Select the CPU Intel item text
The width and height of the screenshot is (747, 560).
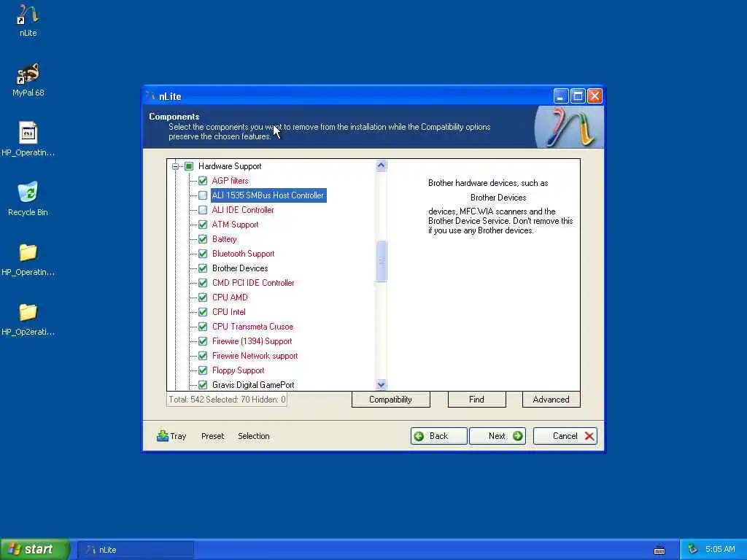tap(228, 312)
